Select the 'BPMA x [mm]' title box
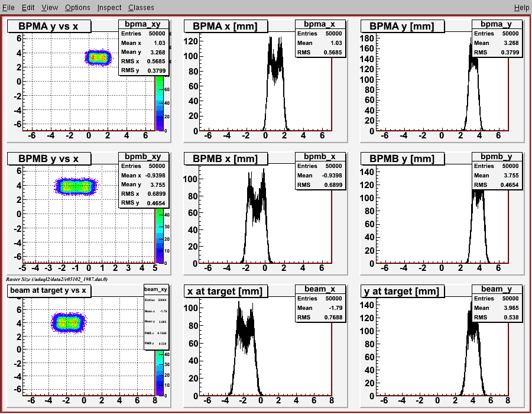Image resolution: width=532 pixels, height=414 pixels. [x=226, y=26]
